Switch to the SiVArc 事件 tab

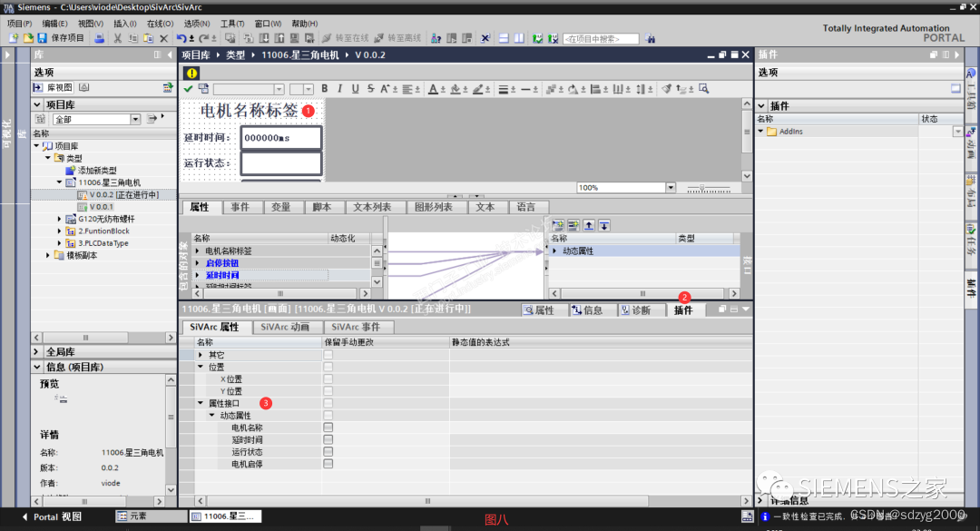(x=356, y=327)
